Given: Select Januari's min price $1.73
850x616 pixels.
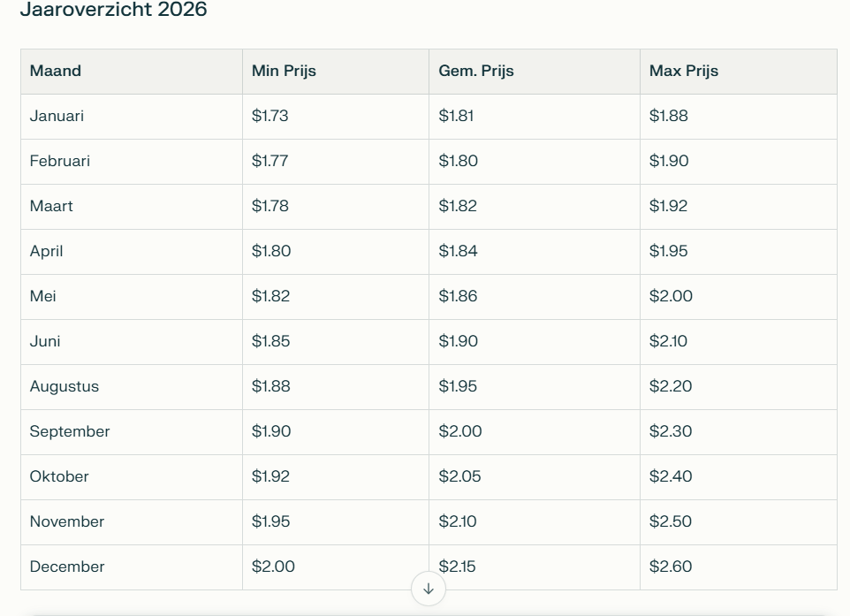Looking at the screenshot, I should [x=269, y=116].
